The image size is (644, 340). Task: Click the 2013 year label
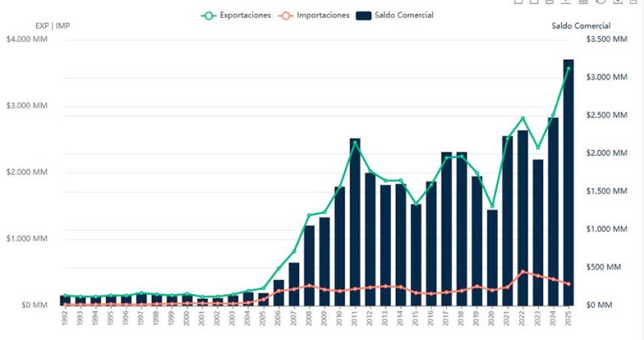(x=385, y=318)
